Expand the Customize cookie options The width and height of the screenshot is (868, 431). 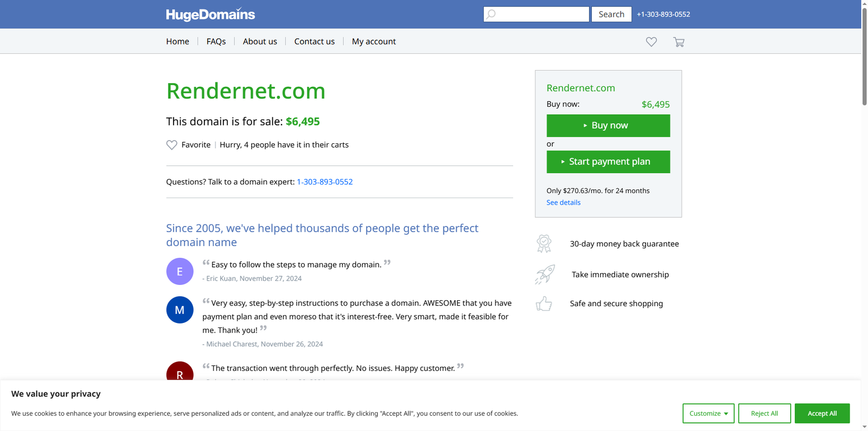[x=708, y=414]
